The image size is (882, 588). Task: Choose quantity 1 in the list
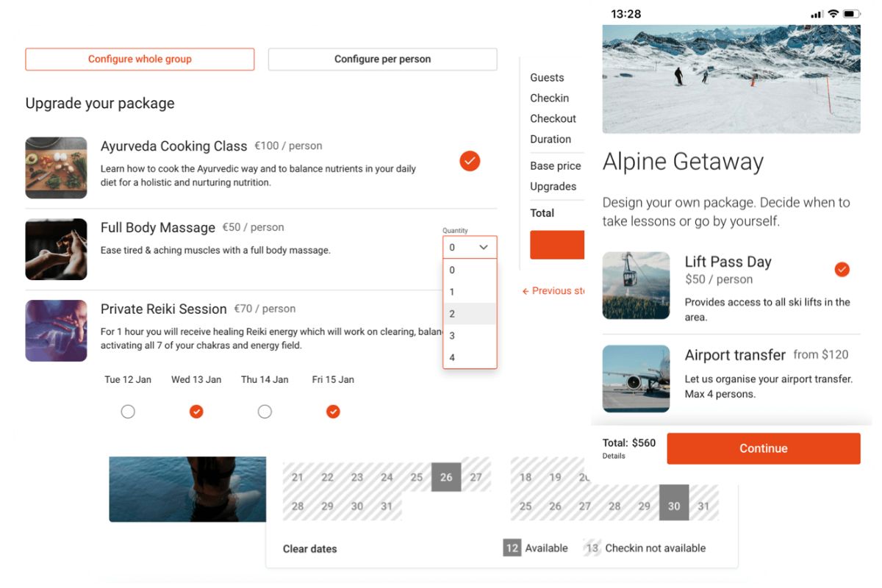coord(470,292)
